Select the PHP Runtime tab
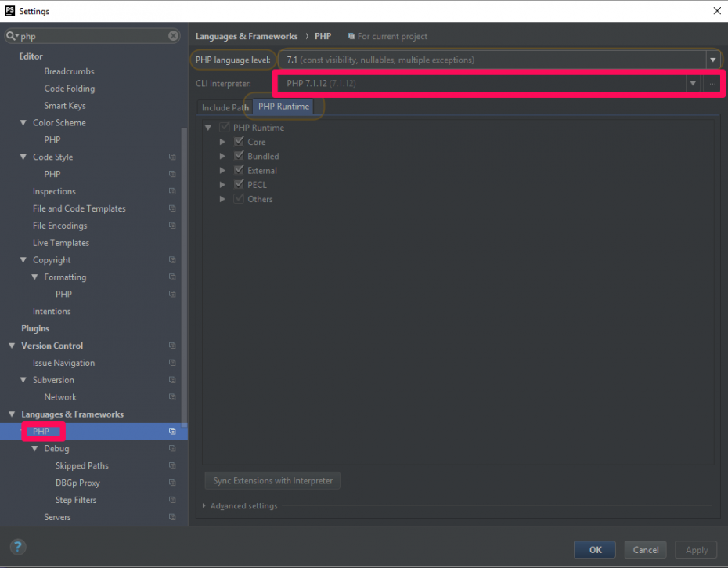Image resolution: width=728 pixels, height=568 pixels. pyautogui.click(x=283, y=107)
